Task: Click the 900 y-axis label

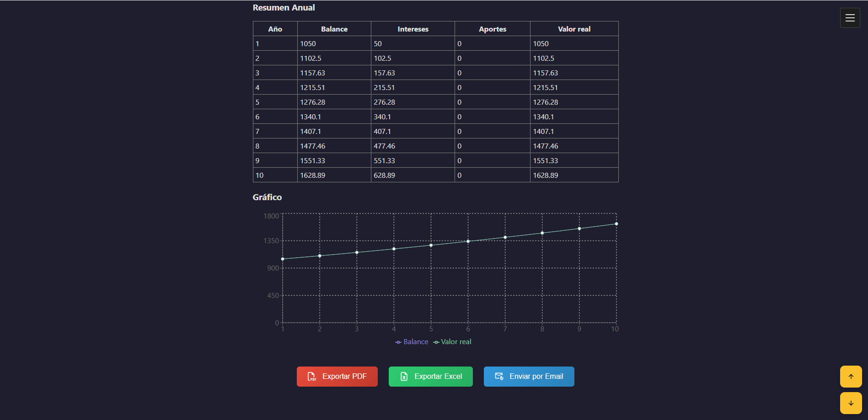Action: [x=273, y=268]
